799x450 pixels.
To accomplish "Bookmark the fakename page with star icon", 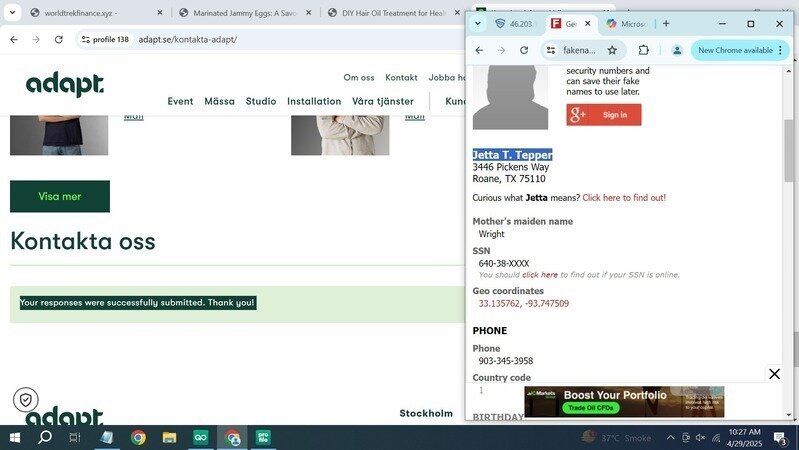I will click(612, 50).
